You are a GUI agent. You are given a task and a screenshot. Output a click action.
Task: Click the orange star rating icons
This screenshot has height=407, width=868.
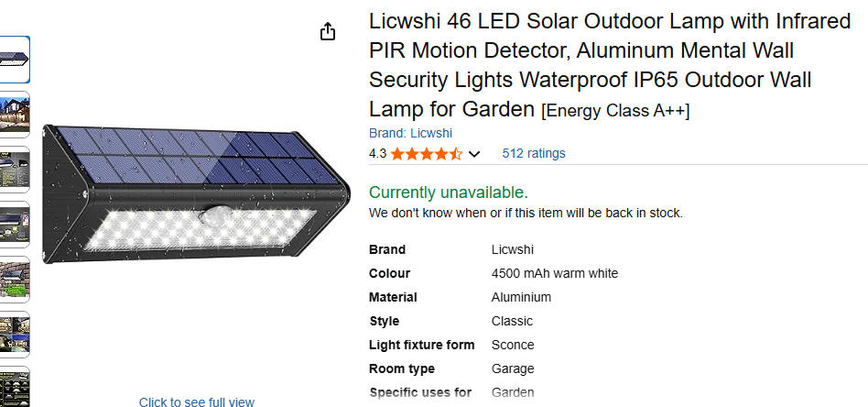pyautogui.click(x=427, y=154)
